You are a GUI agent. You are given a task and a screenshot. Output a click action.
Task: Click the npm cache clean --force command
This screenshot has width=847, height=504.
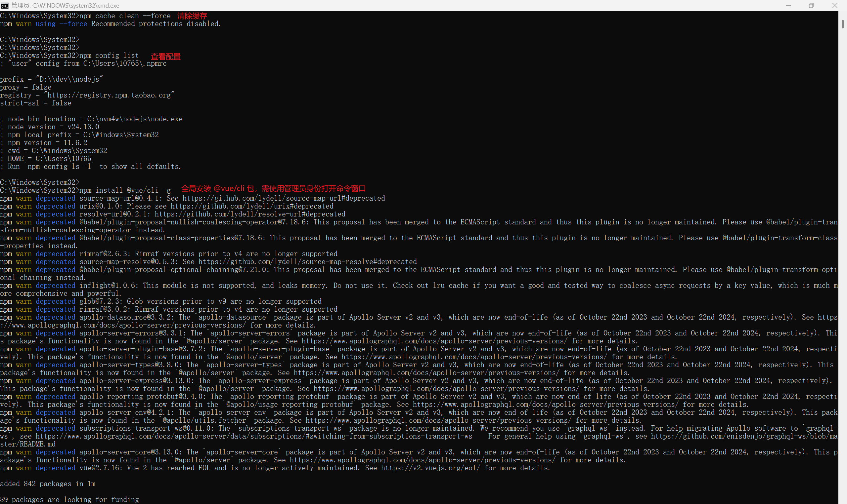(125, 16)
